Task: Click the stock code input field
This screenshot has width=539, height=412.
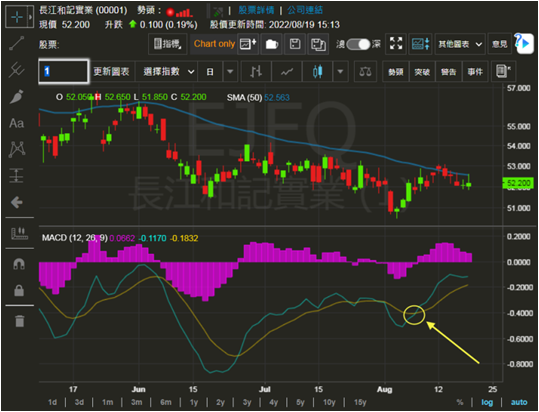Action: click(64, 71)
